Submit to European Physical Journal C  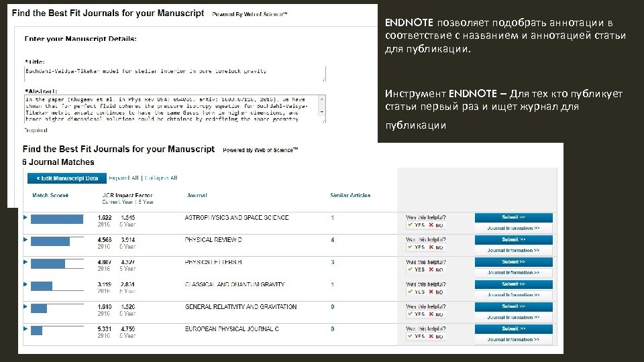pos(513,328)
